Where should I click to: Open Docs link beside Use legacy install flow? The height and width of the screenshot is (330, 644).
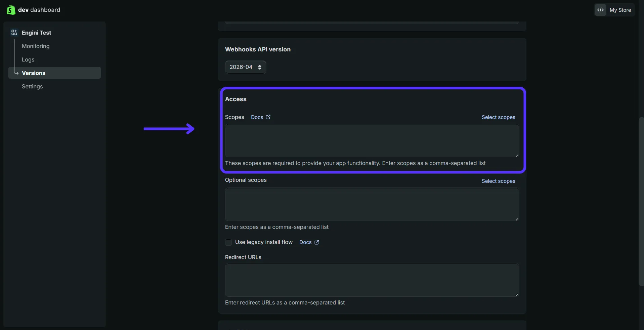305,242
